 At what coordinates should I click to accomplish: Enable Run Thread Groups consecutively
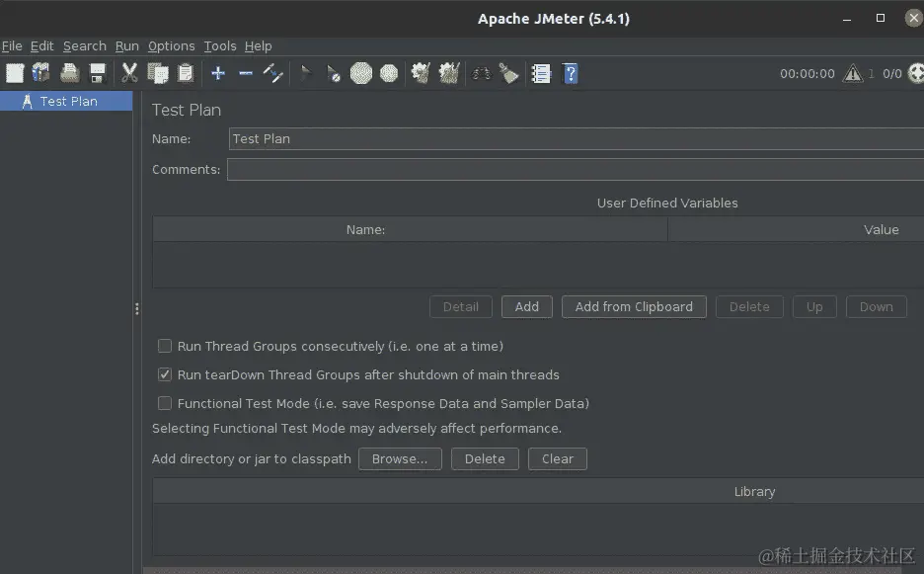coord(165,346)
